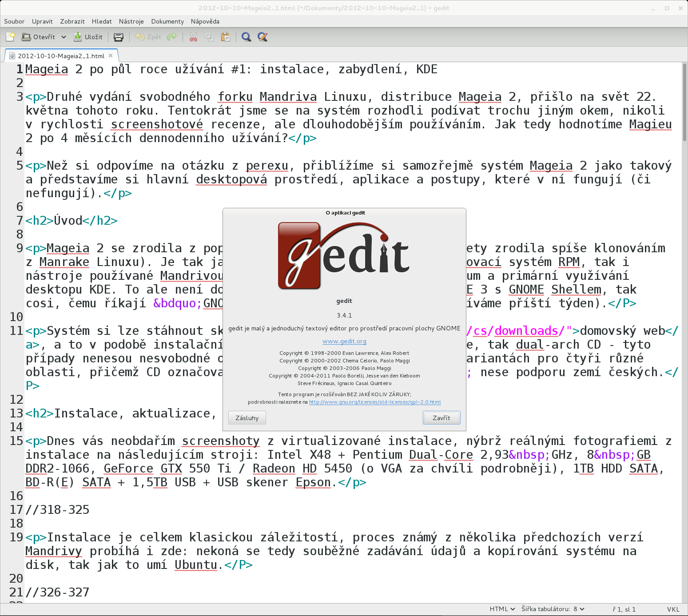688x616 pixels.
Task: Click the document file icon on the tab
Action: tap(12, 56)
